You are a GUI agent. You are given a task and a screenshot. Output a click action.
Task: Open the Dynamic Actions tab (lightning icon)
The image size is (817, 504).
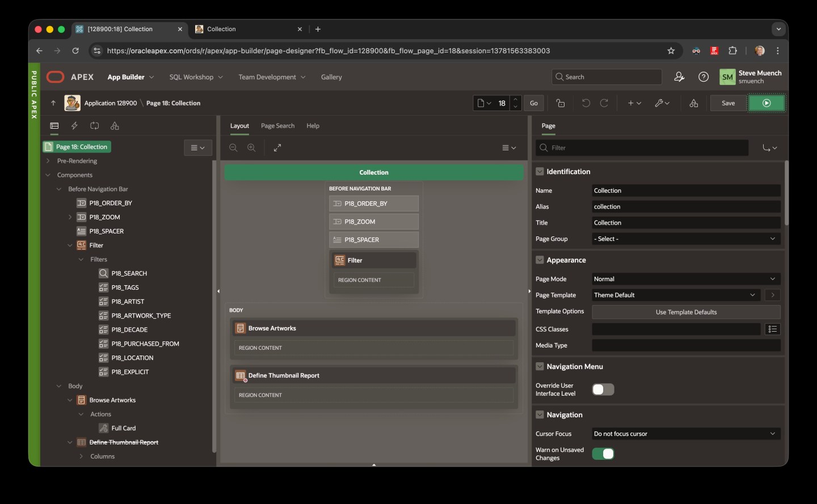coord(74,126)
